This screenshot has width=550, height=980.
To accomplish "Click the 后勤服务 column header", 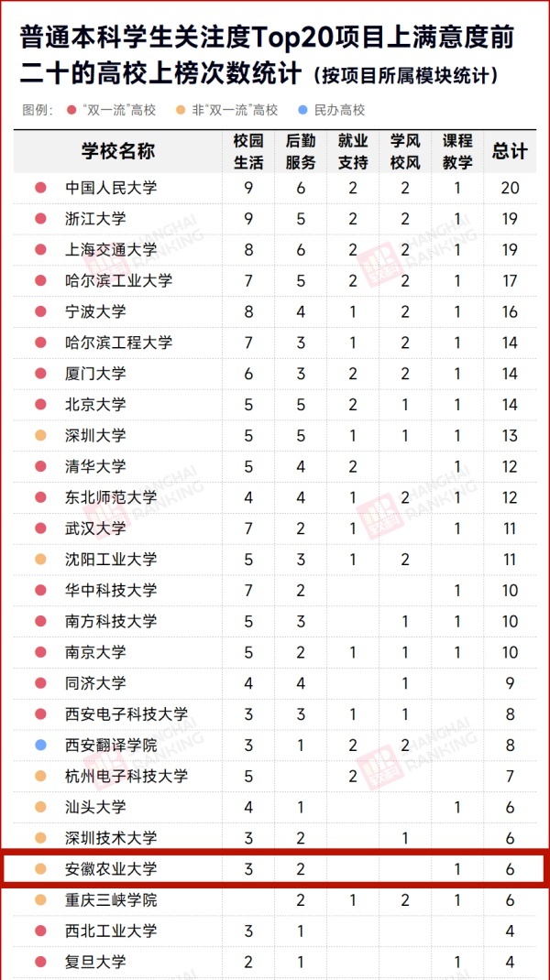I will point(301,151).
